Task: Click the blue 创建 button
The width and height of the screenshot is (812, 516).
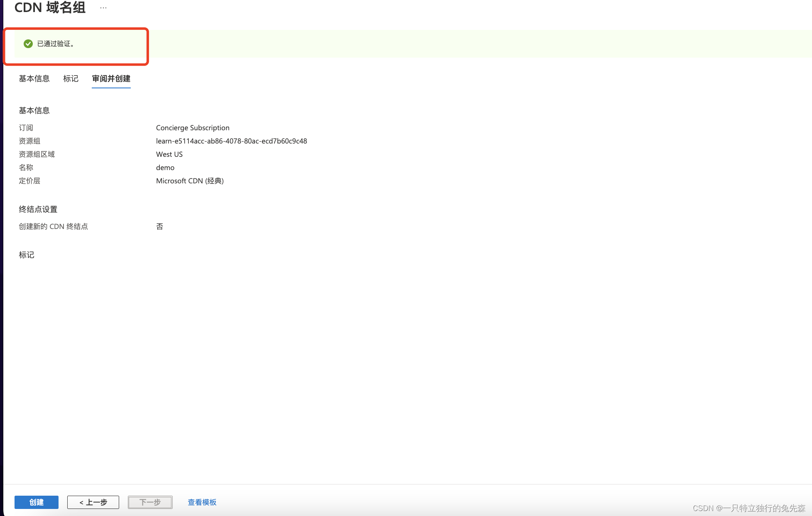Action: (x=37, y=502)
